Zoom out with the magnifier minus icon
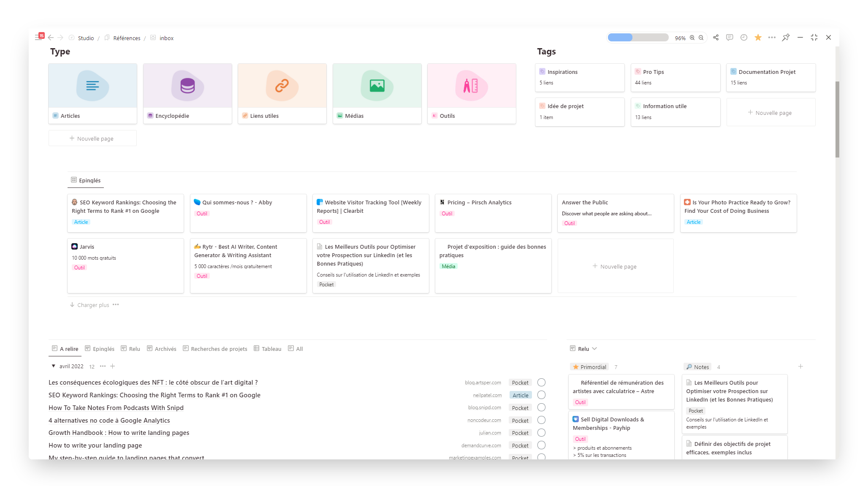 (x=701, y=38)
